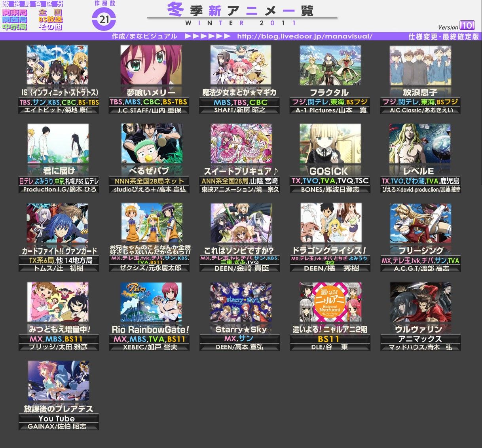Select the みつどもえ増量中! thumbnail
This screenshot has height=448, width=482.
58,302
